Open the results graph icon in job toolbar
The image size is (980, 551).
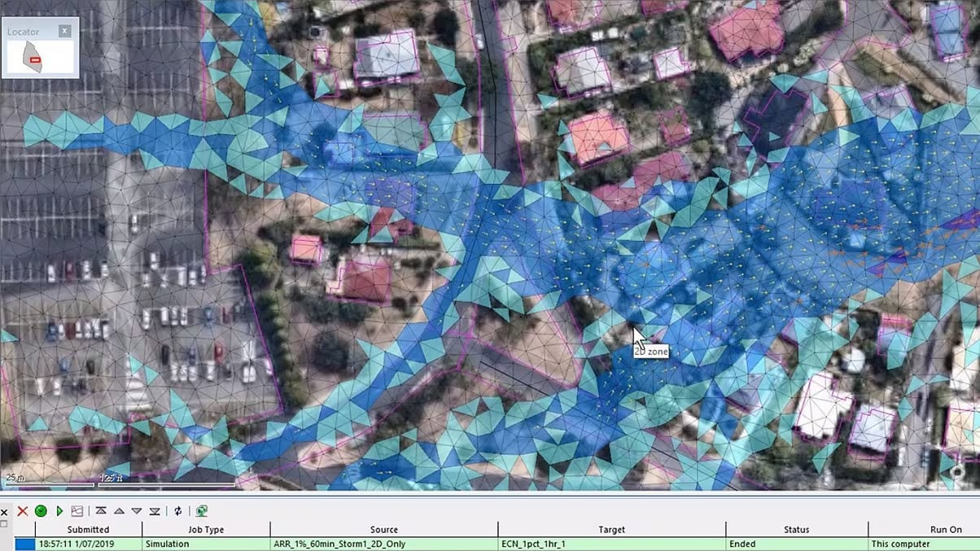tap(77, 511)
